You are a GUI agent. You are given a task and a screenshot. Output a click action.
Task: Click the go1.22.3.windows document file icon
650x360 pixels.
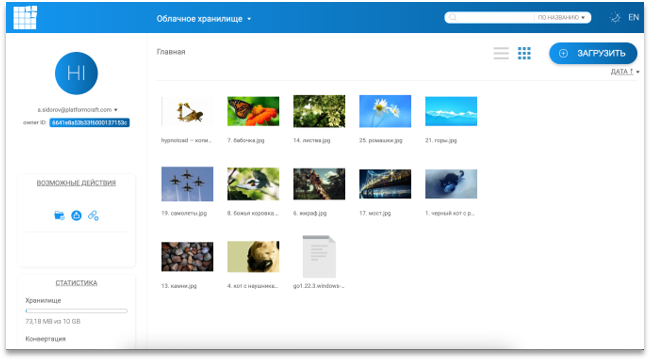(319, 257)
